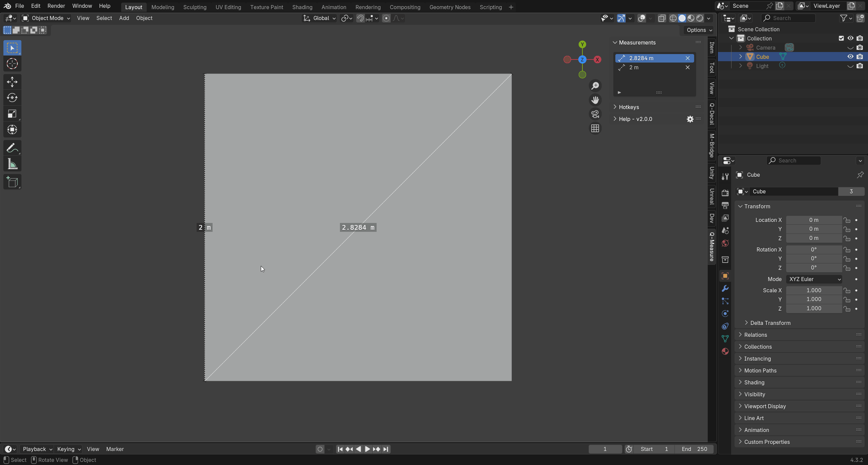The height and width of the screenshot is (465, 868).
Task: Switch orthographic/perspective grid icon
Action: pyautogui.click(x=595, y=128)
